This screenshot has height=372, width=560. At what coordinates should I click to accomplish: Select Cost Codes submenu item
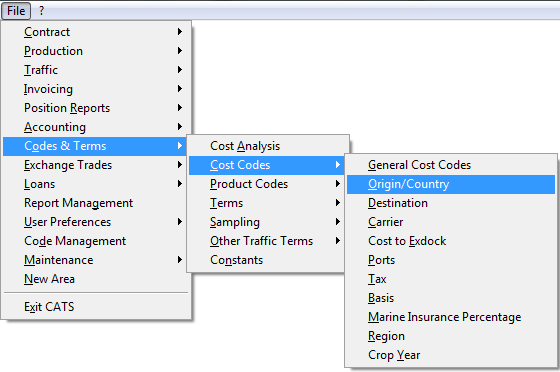(x=267, y=165)
